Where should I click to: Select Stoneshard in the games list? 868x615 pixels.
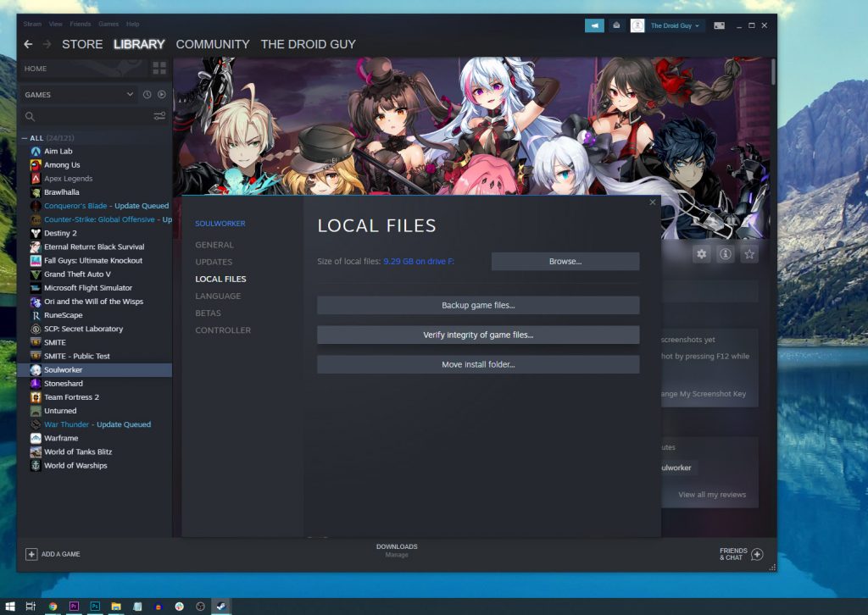(95, 384)
